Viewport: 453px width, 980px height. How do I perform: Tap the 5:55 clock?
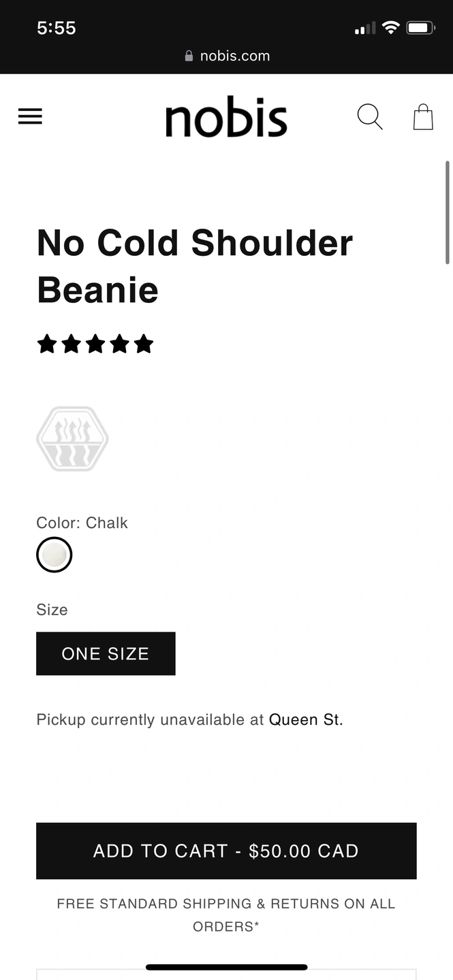click(57, 28)
